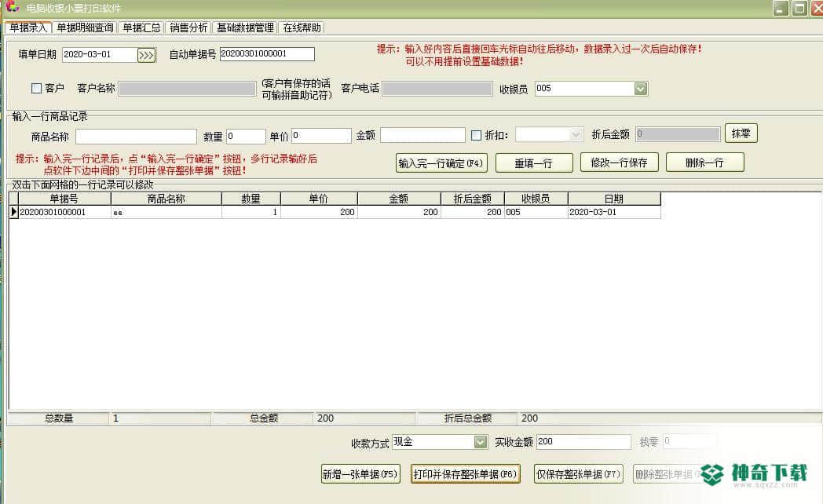Click the 单价 input field
Image resolution: width=823 pixels, height=504 pixels.
pyautogui.click(x=321, y=136)
